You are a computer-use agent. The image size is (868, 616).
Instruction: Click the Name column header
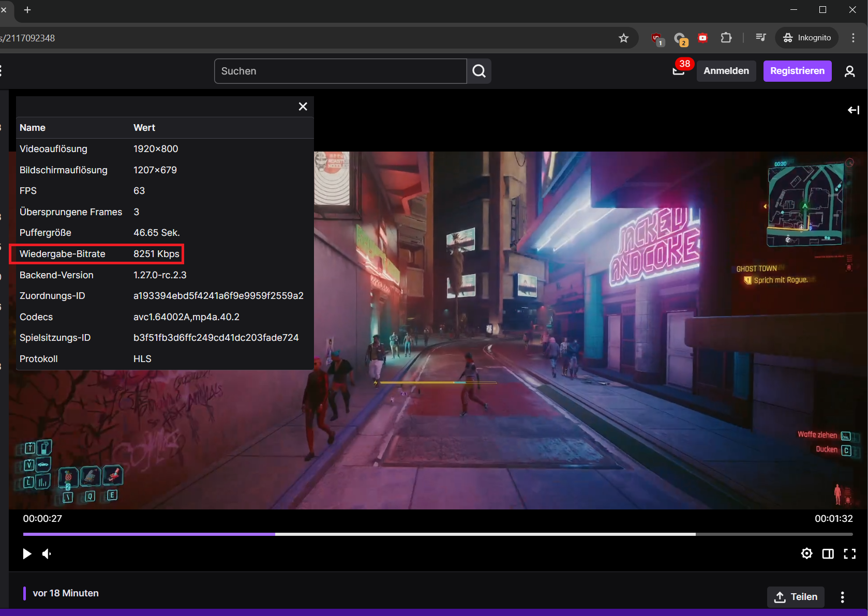pos(33,128)
